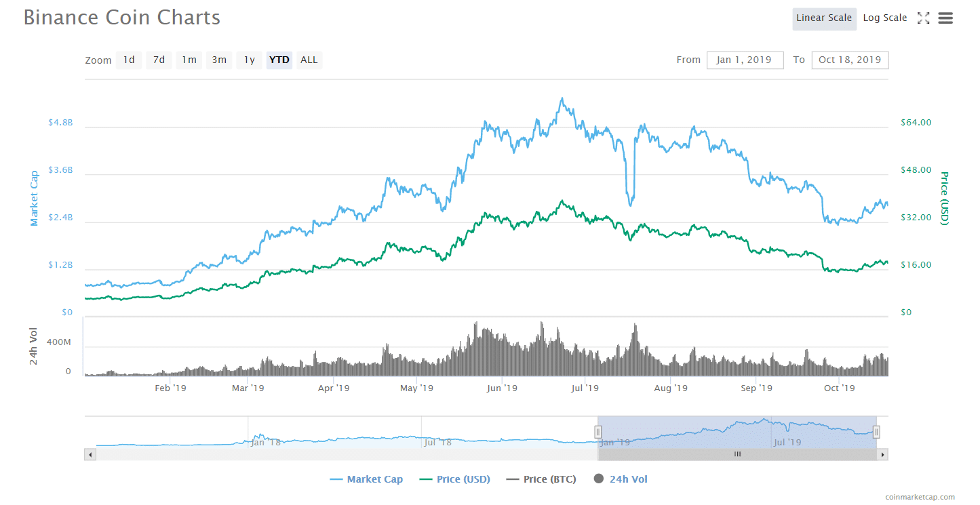
Task: Click the navigator left scroll arrow
Action: (90, 454)
